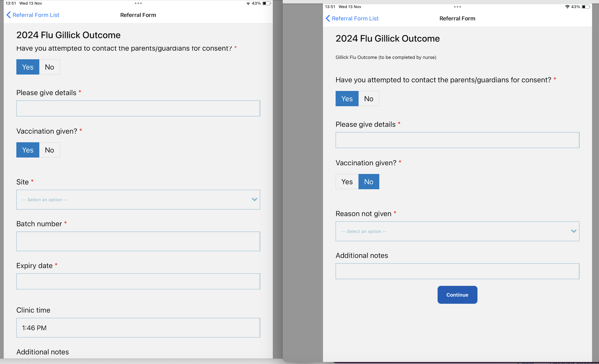Click the Batch number field
Viewport: 599px width, 364px height.
tap(138, 241)
